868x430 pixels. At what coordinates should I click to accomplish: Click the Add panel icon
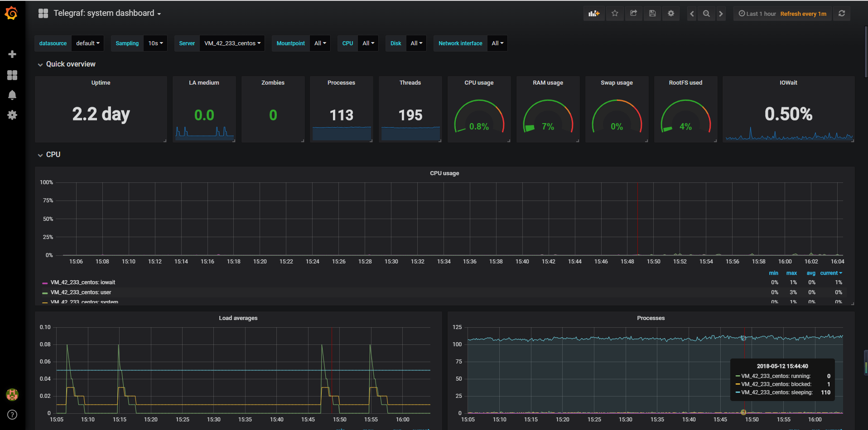pos(593,13)
